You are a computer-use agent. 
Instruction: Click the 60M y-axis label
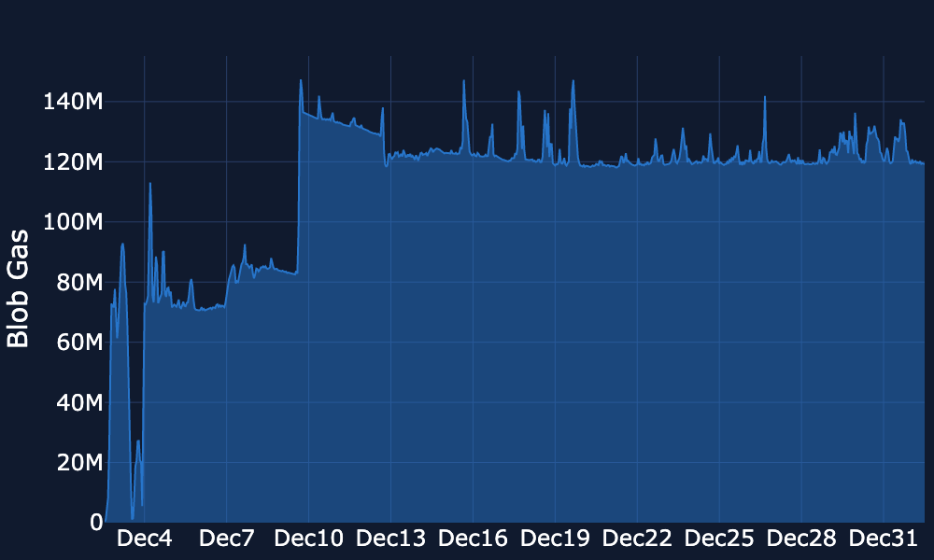coord(79,343)
